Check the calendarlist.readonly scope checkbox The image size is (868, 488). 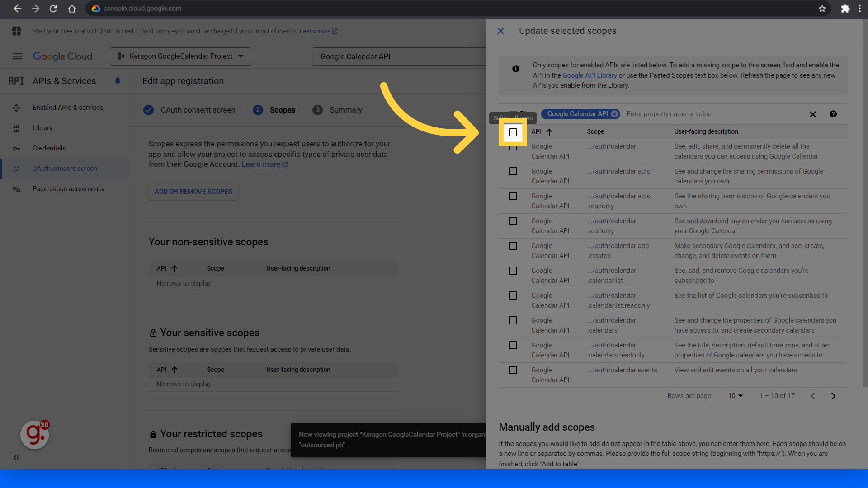pos(513,296)
